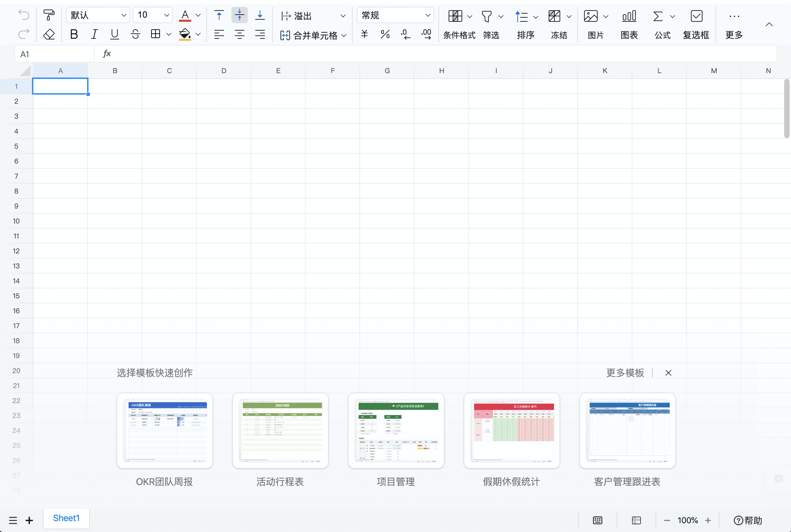Insert an image via 图片 icon

(x=591, y=16)
